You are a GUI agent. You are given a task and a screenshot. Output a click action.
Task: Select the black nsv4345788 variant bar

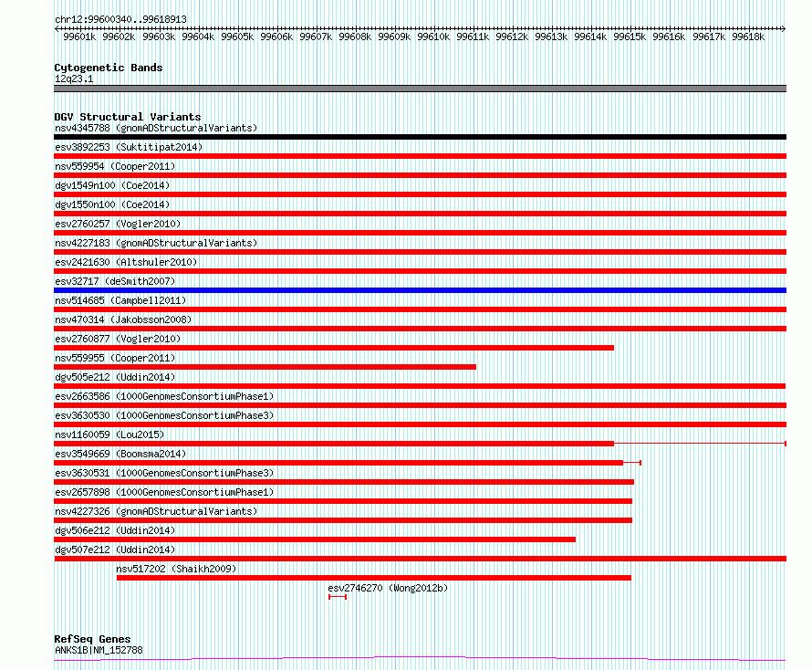420,137
